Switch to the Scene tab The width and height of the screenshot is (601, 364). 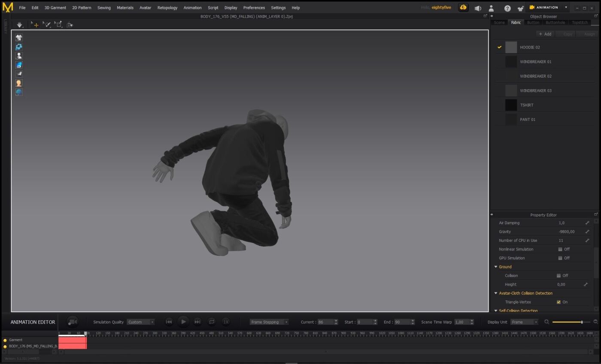click(x=499, y=22)
